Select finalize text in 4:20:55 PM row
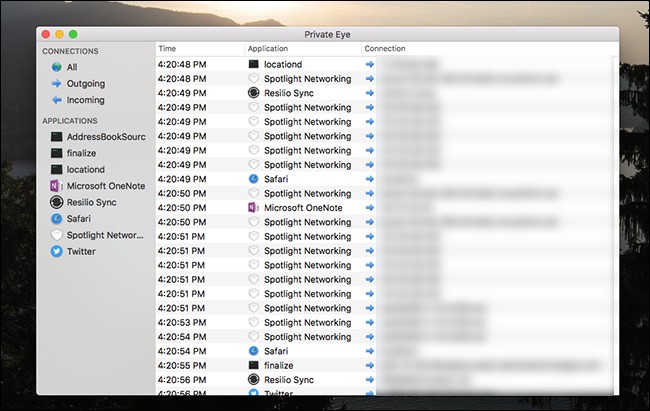The height and width of the screenshot is (411, 650). (279, 365)
